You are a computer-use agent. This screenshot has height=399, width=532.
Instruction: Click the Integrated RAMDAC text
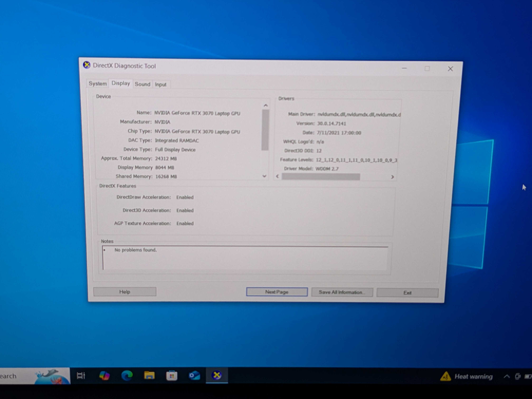click(x=177, y=141)
